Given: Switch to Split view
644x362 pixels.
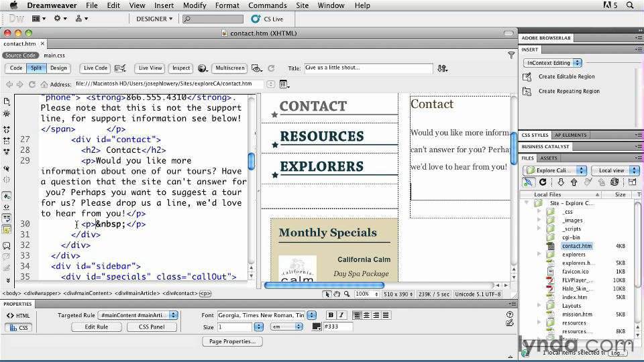Looking at the screenshot, I should (x=36, y=68).
